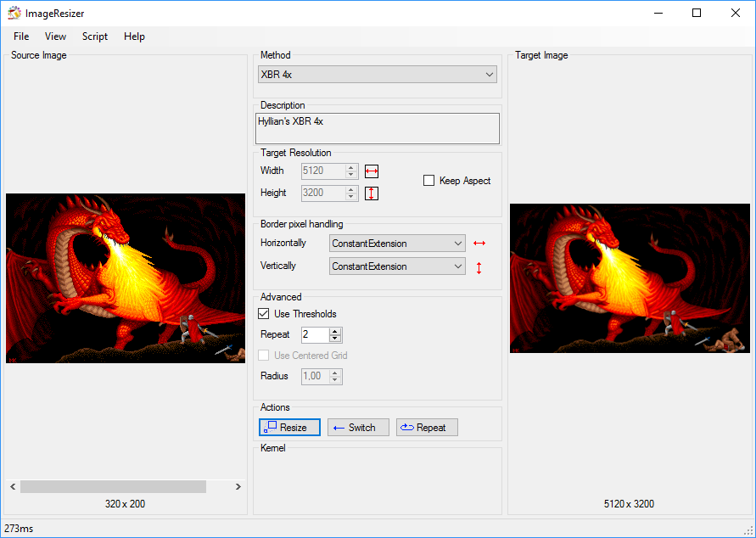The height and width of the screenshot is (538, 756).
Task: Click the Repeat action button
Action: point(427,427)
